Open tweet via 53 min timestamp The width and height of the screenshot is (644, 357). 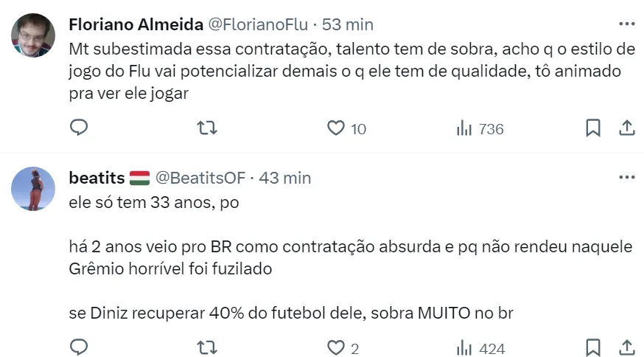(x=348, y=24)
